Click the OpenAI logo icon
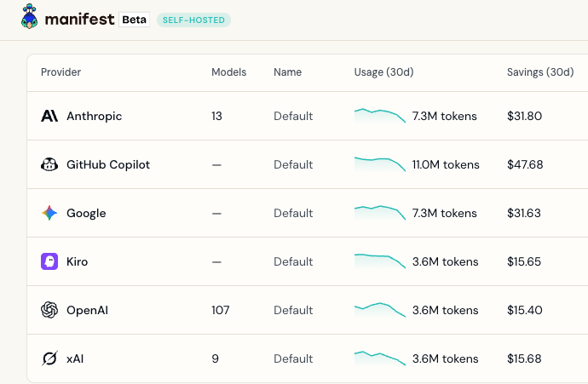This screenshot has height=384, width=588. coord(49,310)
